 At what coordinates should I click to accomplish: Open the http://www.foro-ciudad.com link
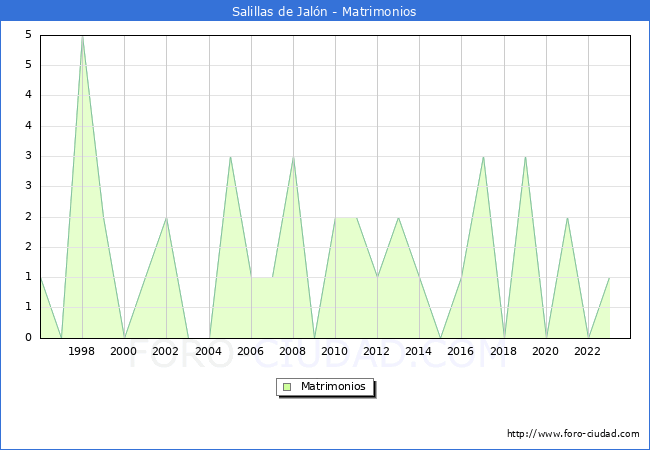(573, 434)
